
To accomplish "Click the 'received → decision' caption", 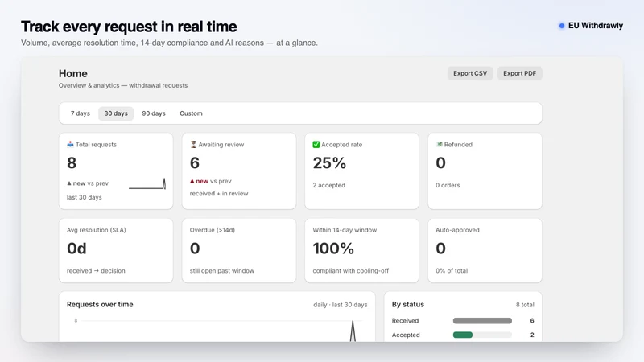I will tap(96, 271).
